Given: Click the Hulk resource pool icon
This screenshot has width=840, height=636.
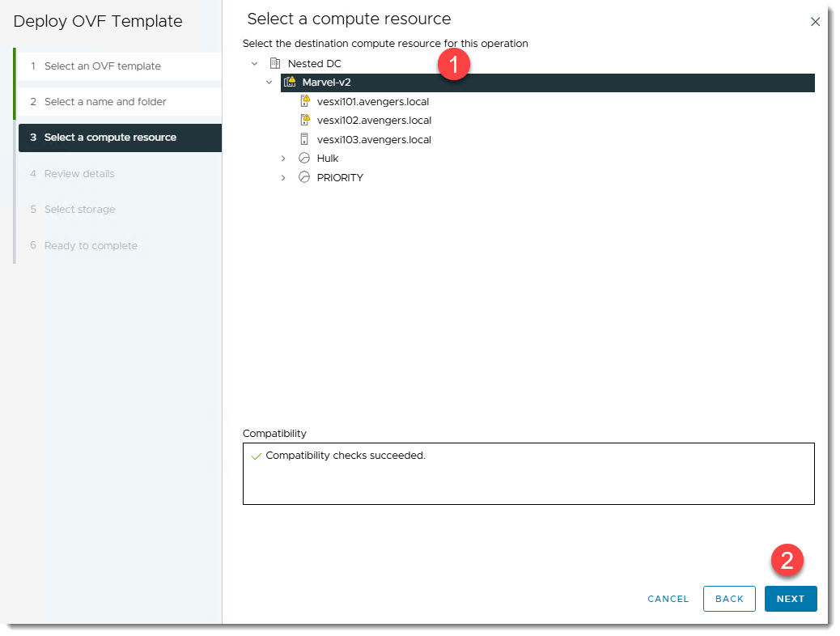Looking at the screenshot, I should (304, 159).
